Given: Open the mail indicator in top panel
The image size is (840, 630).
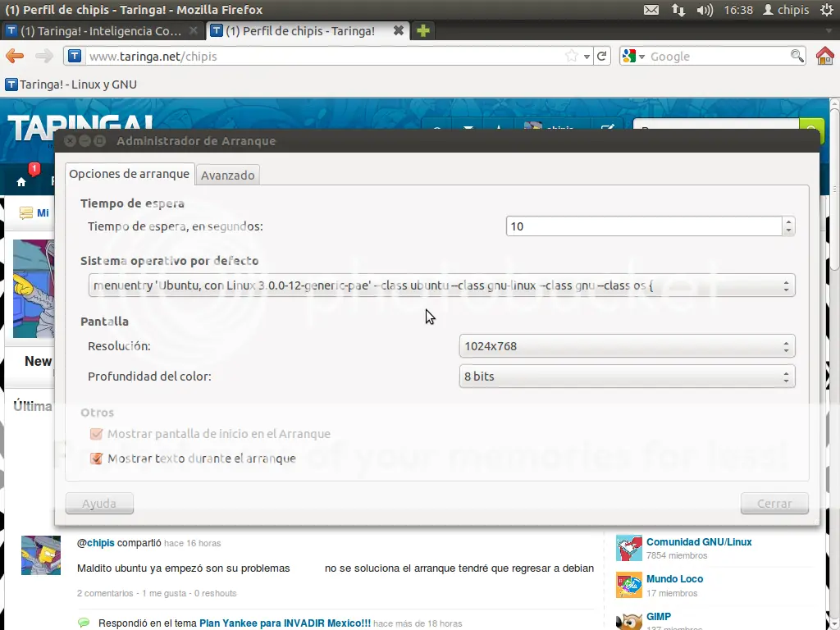Looking at the screenshot, I should [651, 10].
